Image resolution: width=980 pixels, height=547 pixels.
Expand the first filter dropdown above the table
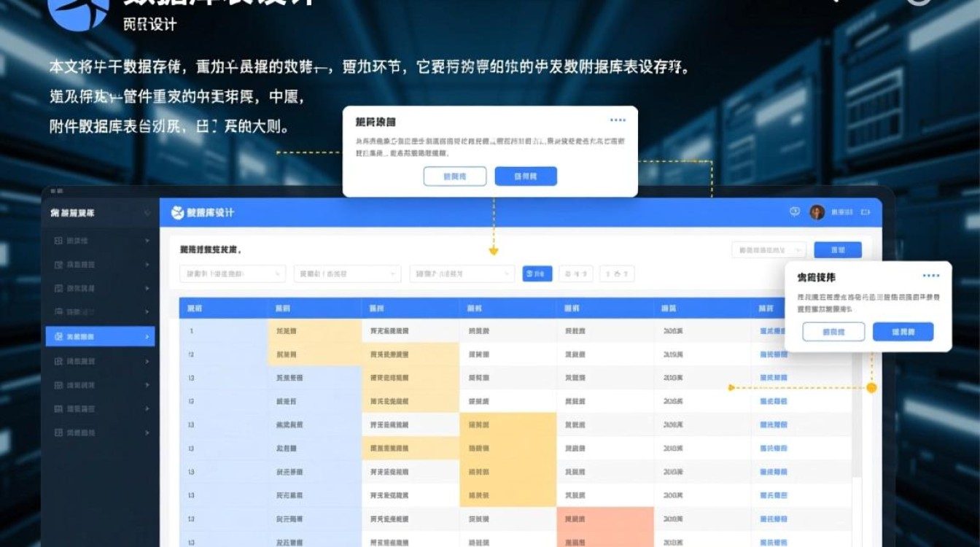pyautogui.click(x=233, y=273)
